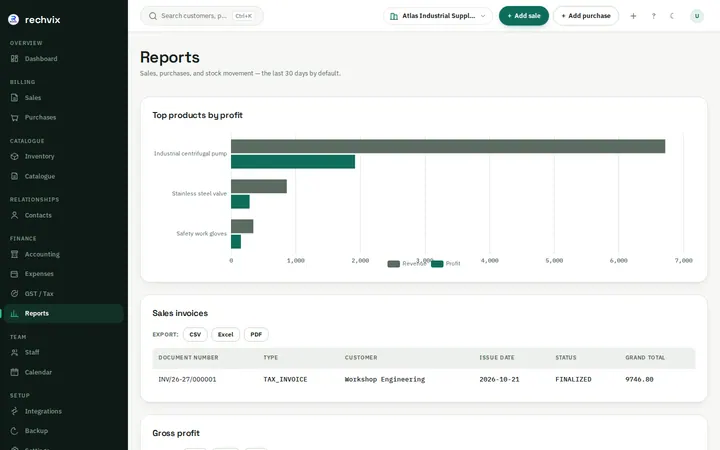Click the ISSUE DATE column header
This screenshot has height=450, width=720.
(497, 357)
